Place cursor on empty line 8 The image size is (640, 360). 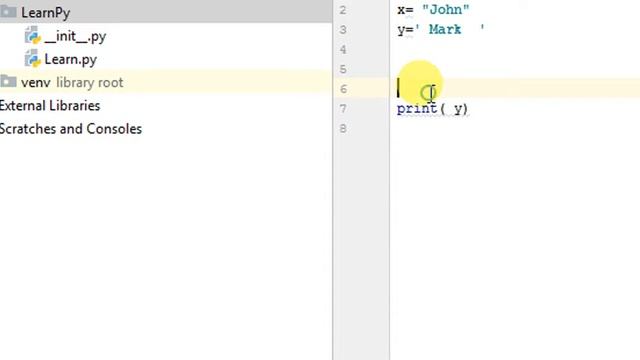[515, 129]
